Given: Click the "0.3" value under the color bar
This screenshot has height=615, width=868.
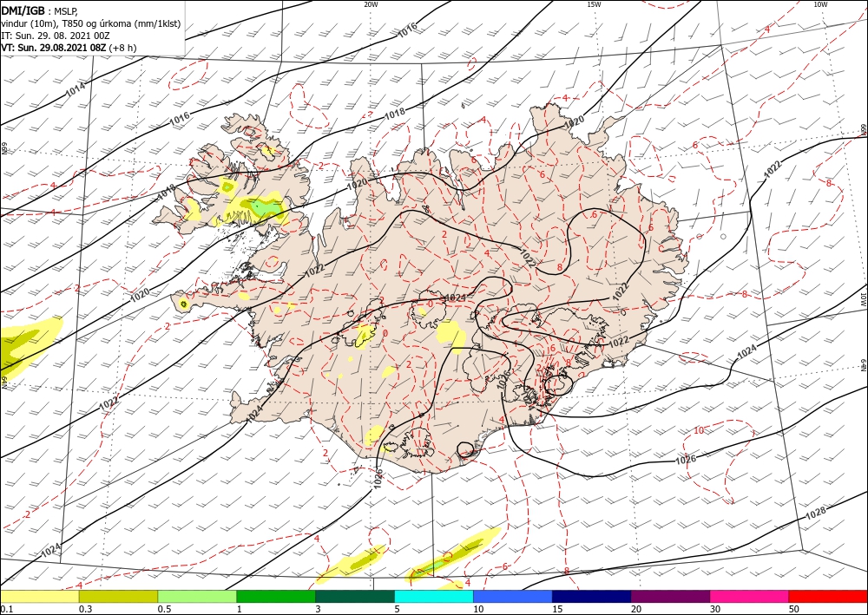Looking at the screenshot, I should click(x=85, y=609).
